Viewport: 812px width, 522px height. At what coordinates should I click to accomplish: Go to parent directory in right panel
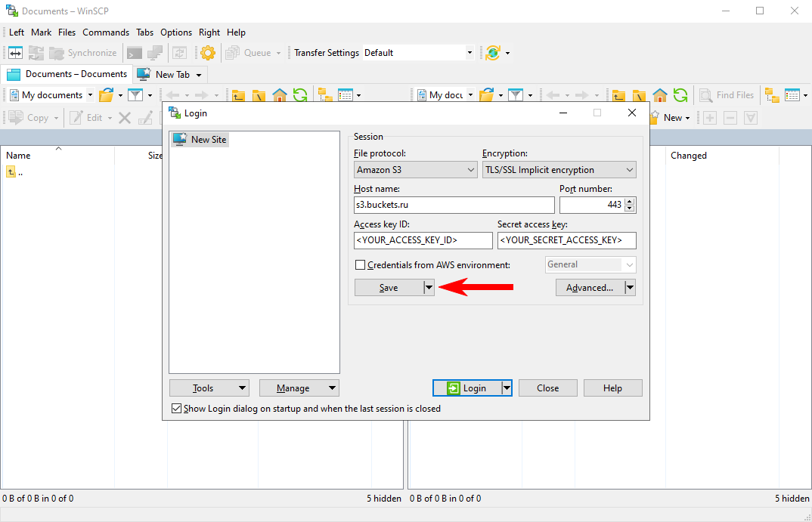click(619, 95)
